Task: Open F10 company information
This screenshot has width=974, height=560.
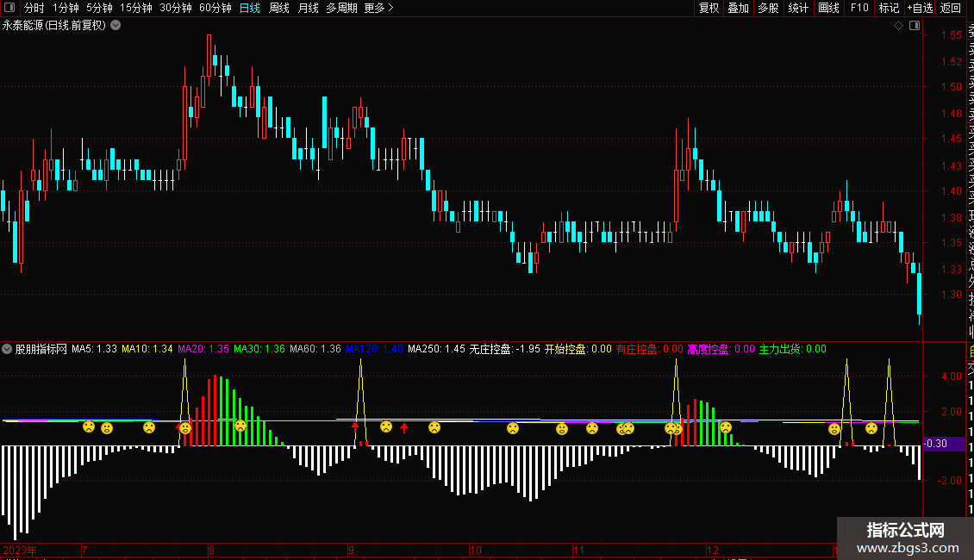Action: click(859, 8)
